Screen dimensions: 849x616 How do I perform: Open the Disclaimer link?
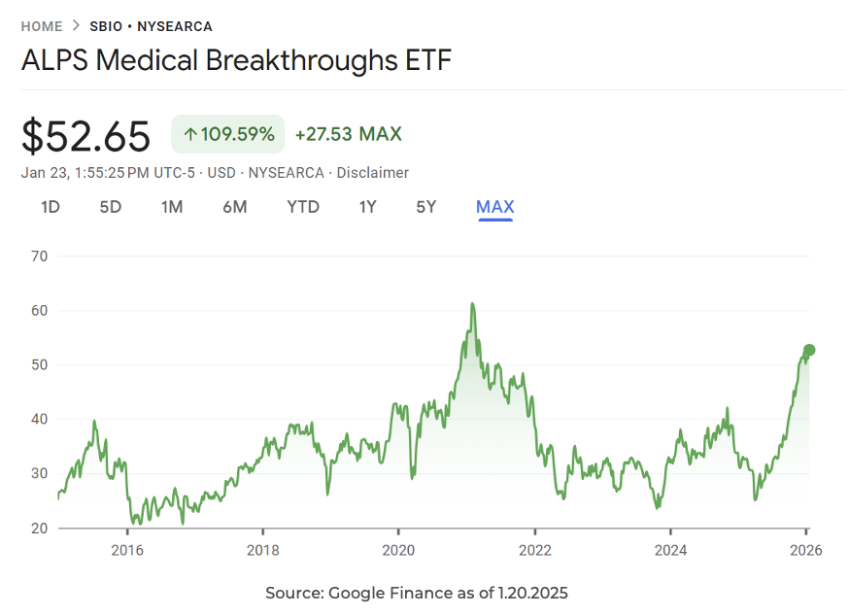[373, 173]
